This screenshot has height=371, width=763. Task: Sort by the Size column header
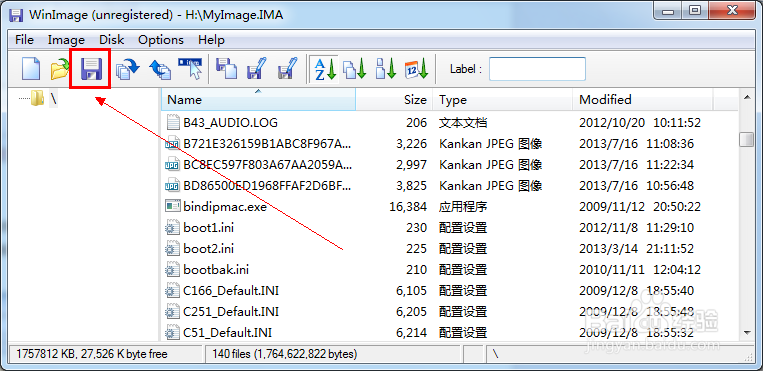395,100
